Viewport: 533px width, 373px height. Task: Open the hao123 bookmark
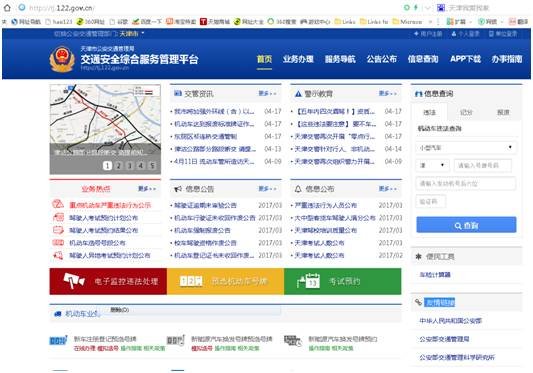point(58,22)
